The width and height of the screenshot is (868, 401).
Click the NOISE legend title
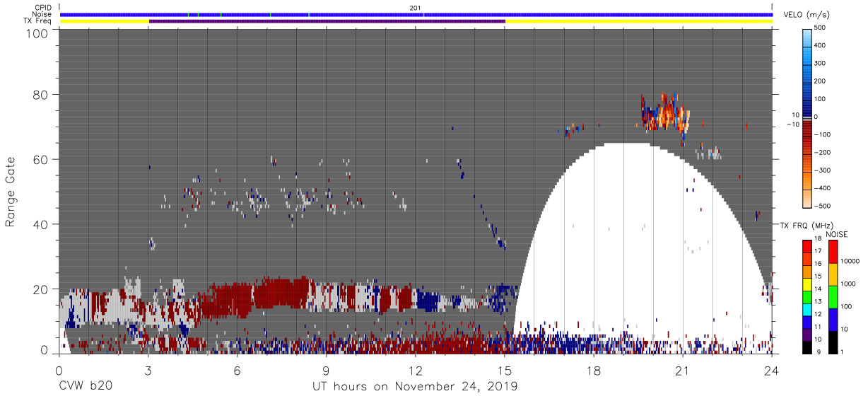tap(837, 233)
